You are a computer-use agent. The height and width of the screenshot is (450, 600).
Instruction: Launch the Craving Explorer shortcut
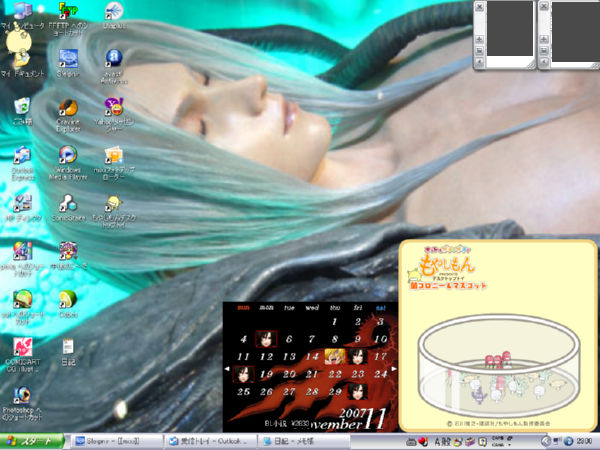coord(68,108)
